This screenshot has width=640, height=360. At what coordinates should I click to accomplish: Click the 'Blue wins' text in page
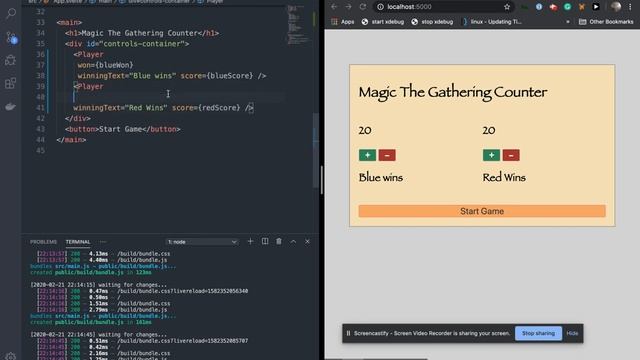coord(381,178)
